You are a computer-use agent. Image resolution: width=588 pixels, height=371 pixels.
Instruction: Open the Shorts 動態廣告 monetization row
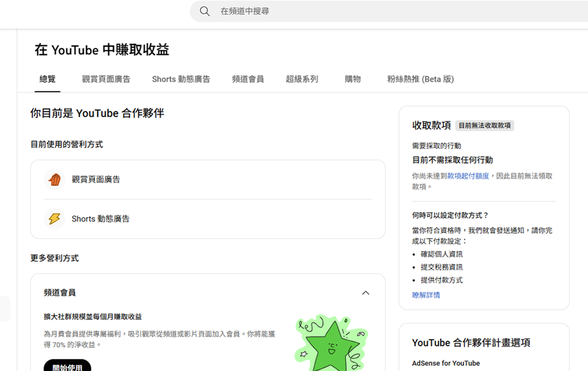208,219
